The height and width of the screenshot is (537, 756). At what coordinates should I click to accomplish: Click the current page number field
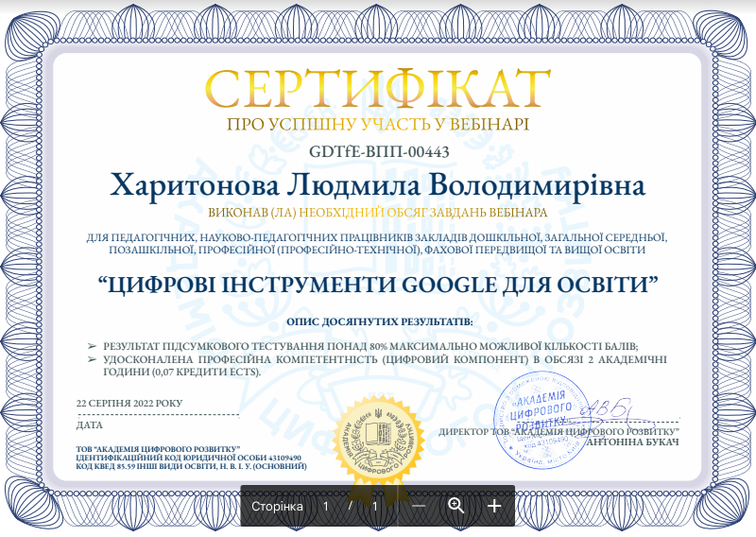(x=326, y=506)
